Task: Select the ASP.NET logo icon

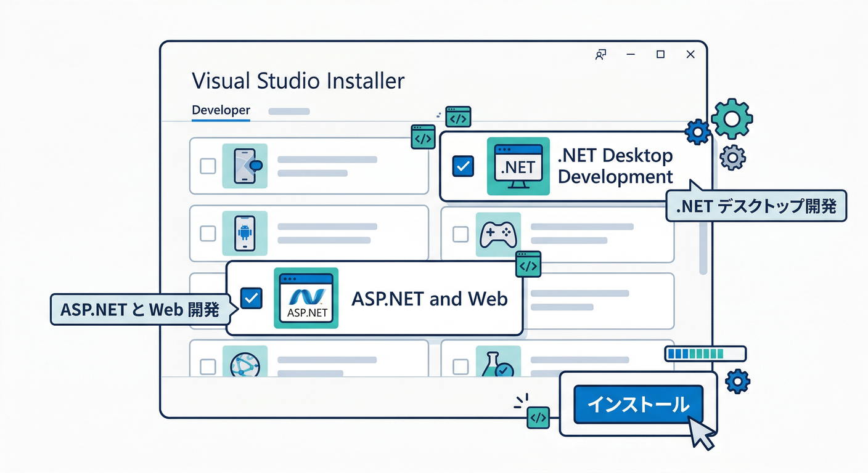Action: [x=306, y=298]
